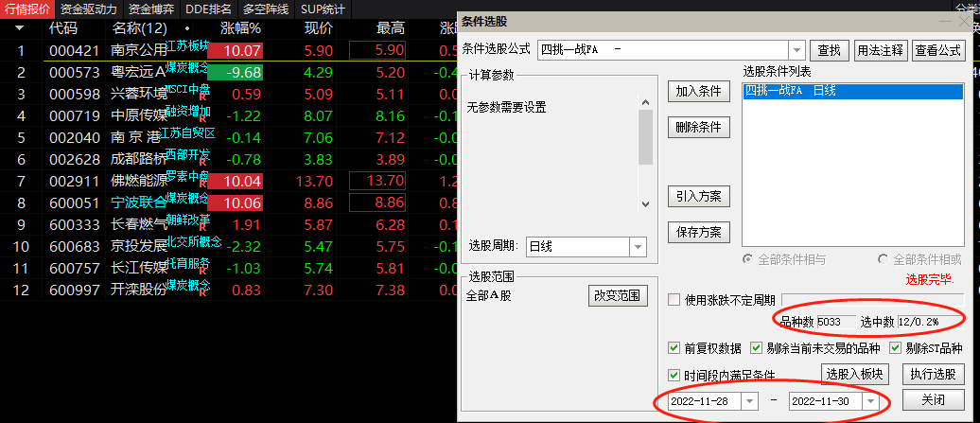Select stock row 600051 宁波联合
The image size is (980, 423).
[x=228, y=203]
